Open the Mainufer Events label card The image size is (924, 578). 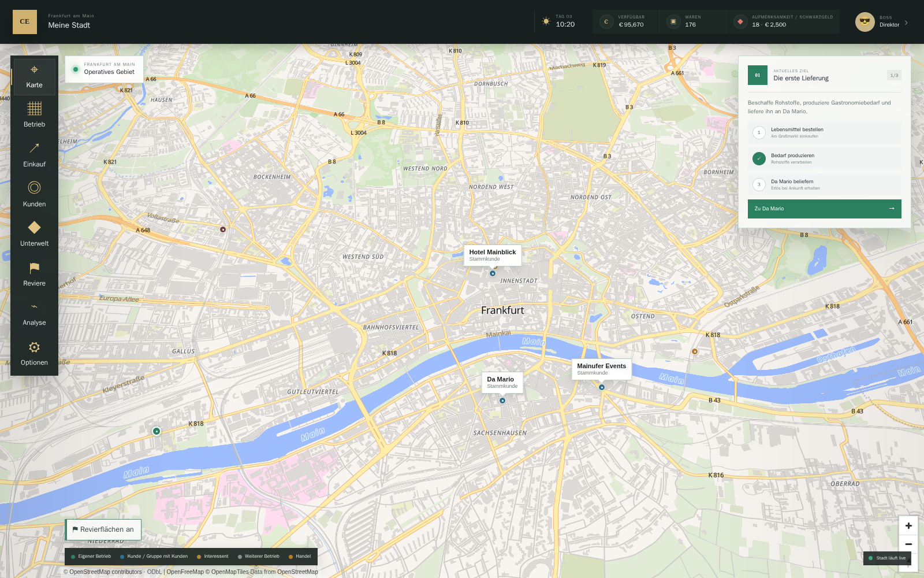click(602, 369)
